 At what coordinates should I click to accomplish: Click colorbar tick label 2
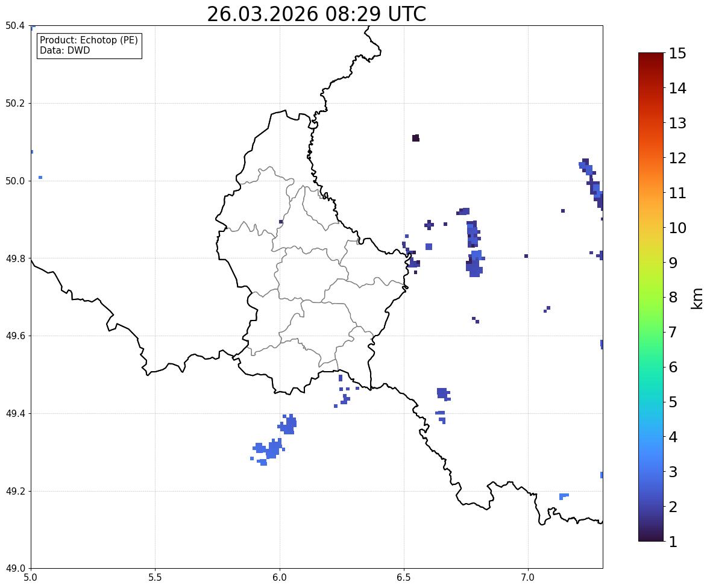pos(673,507)
